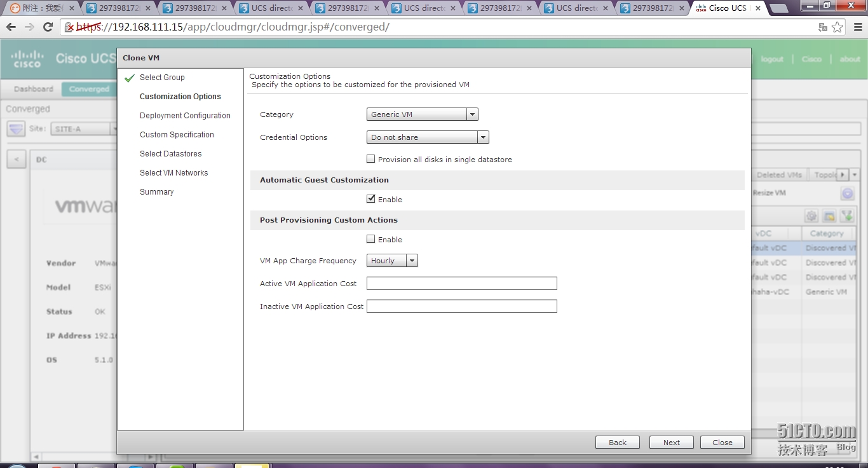The image size is (868, 468).
Task: Check Provision all disks in single datastore
Action: coord(371,160)
